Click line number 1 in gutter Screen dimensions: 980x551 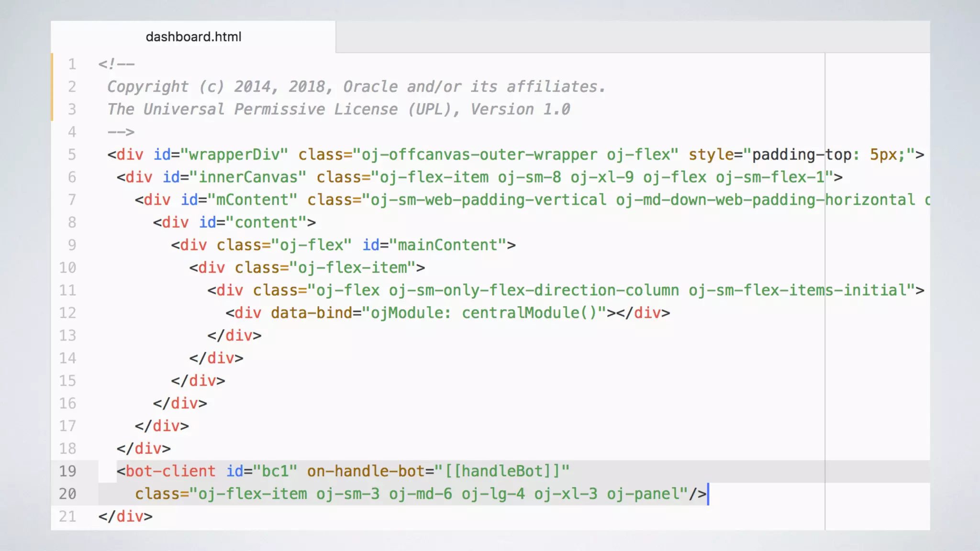[72, 64]
